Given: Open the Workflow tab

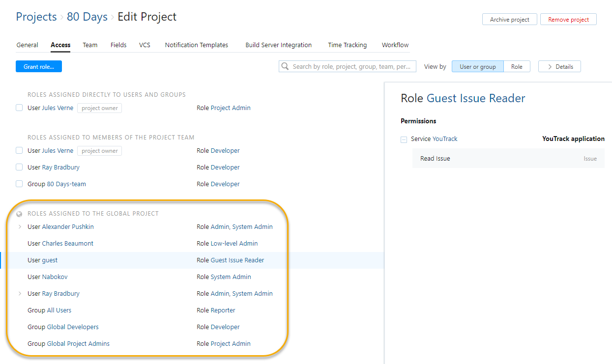Looking at the screenshot, I should (395, 45).
